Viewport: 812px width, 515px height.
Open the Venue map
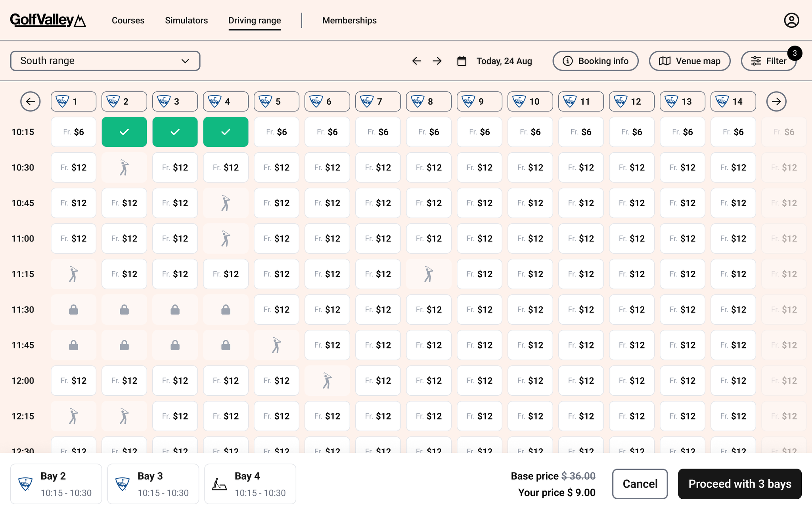tap(689, 61)
